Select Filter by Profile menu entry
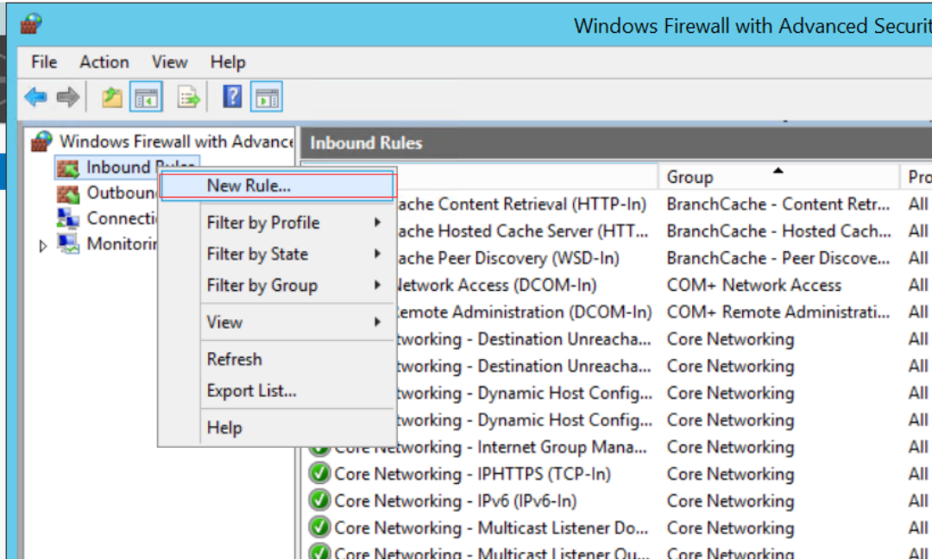 (277, 223)
